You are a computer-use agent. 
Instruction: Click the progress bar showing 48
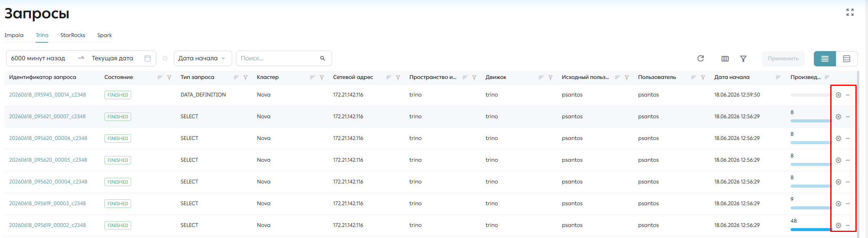(810, 230)
